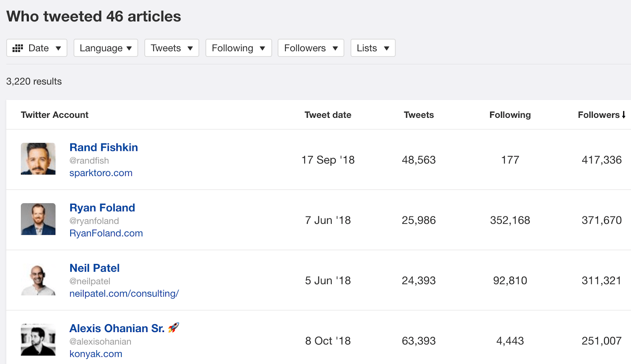631x364 pixels.
Task: Click the 371,670 followers value
Action: click(602, 220)
